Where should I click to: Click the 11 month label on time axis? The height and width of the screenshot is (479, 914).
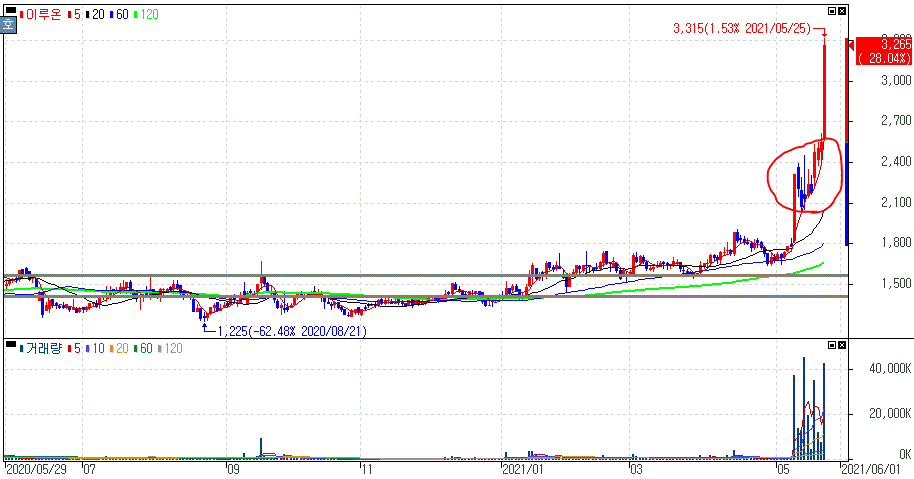[367, 470]
